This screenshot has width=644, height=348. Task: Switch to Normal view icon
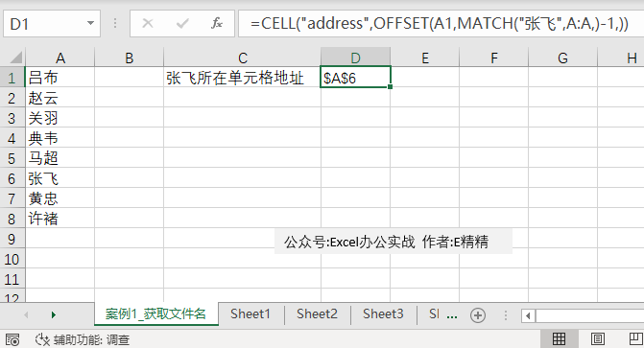[x=559, y=339]
